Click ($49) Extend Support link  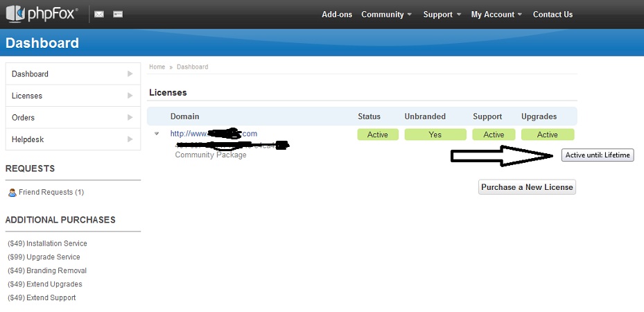[x=42, y=297]
